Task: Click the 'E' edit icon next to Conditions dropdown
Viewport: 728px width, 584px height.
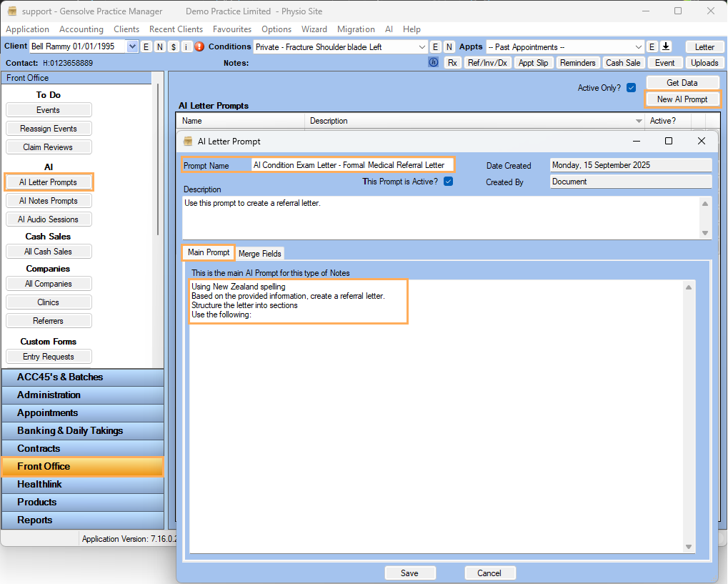Action: pos(435,47)
